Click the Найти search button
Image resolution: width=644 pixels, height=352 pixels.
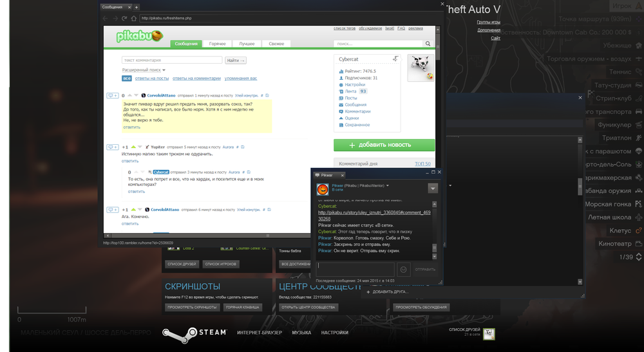(236, 60)
